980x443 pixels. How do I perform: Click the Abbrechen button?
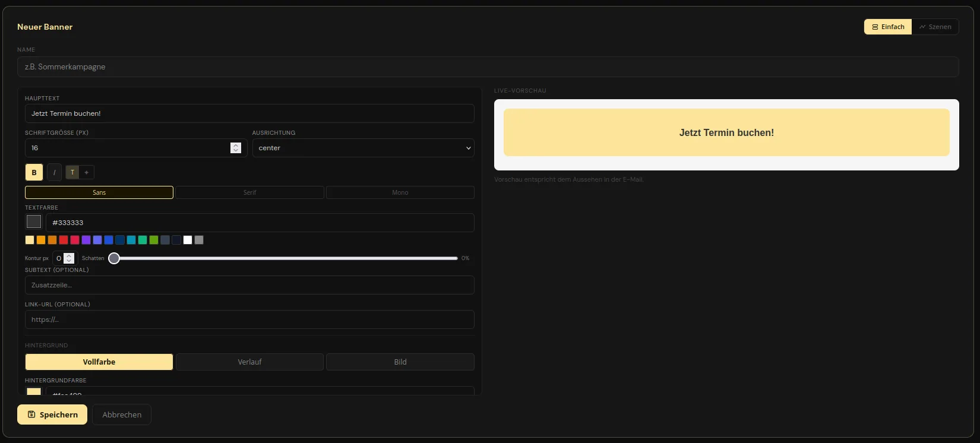coord(122,414)
